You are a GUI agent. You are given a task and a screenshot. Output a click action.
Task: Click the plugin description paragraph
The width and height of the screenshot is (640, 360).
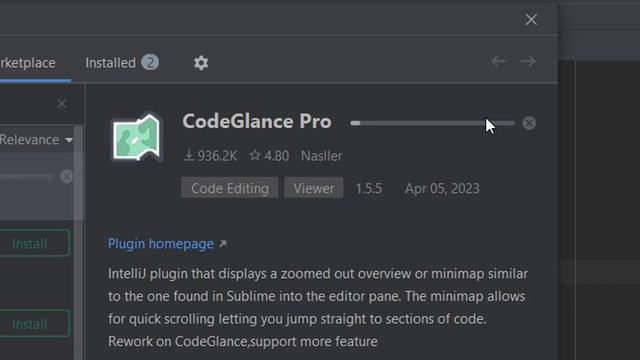pos(318,307)
